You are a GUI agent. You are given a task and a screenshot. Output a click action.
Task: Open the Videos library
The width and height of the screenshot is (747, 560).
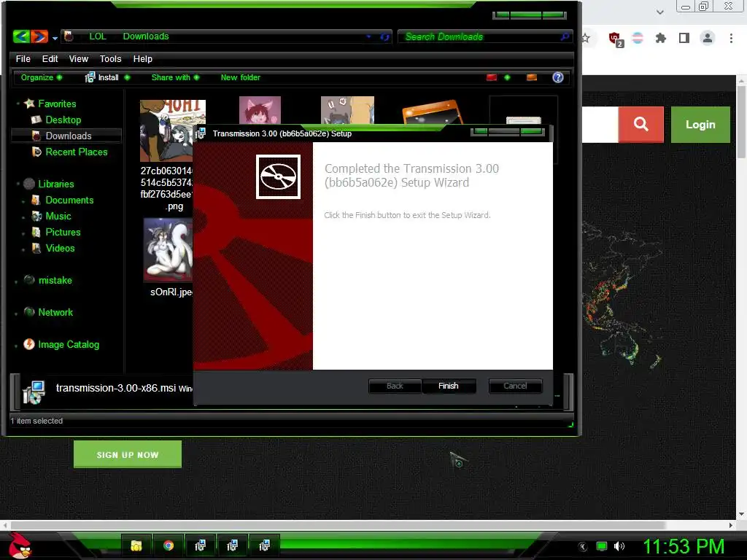[60, 248]
